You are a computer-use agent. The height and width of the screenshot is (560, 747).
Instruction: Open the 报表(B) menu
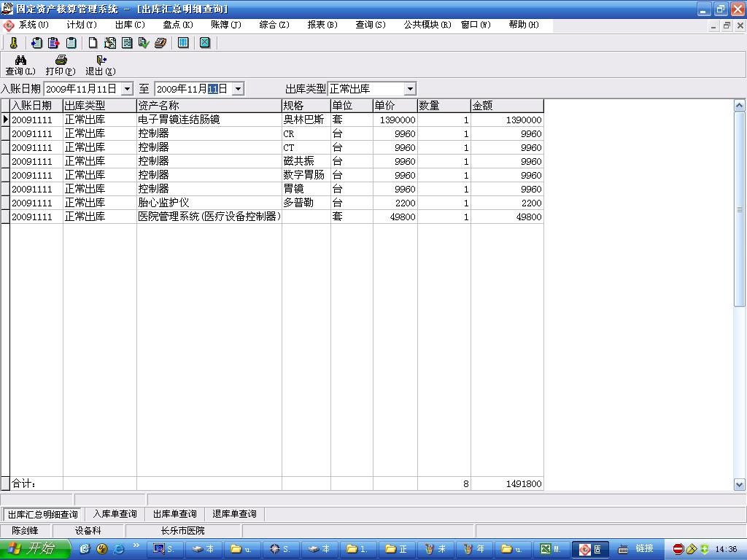pyautogui.click(x=322, y=25)
